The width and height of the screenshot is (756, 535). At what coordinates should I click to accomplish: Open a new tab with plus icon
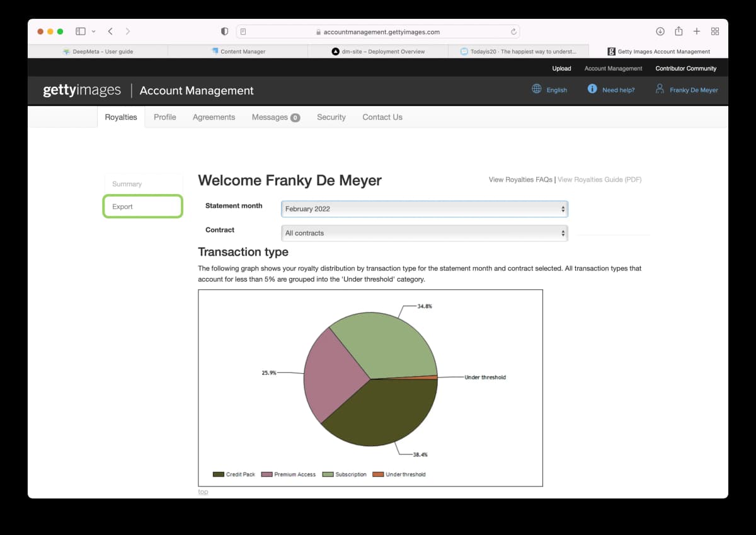coord(697,31)
